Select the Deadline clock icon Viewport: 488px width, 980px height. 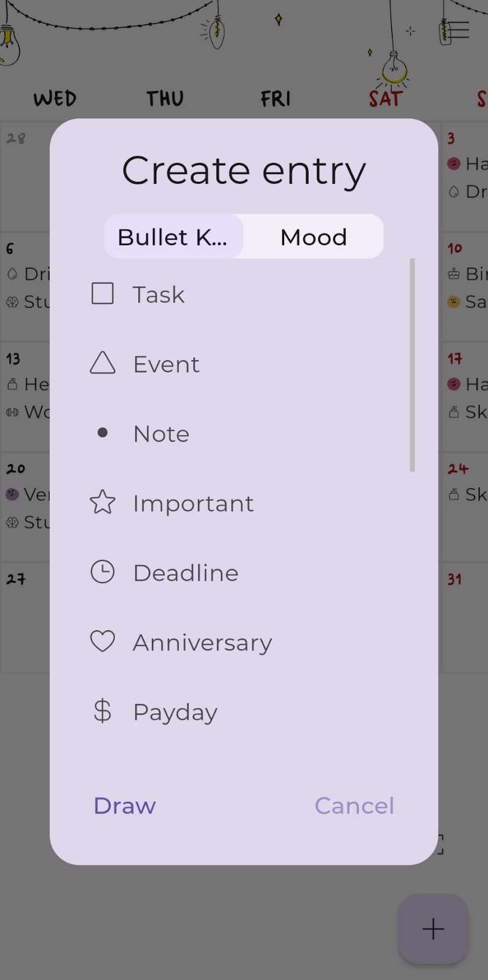pyautogui.click(x=102, y=572)
